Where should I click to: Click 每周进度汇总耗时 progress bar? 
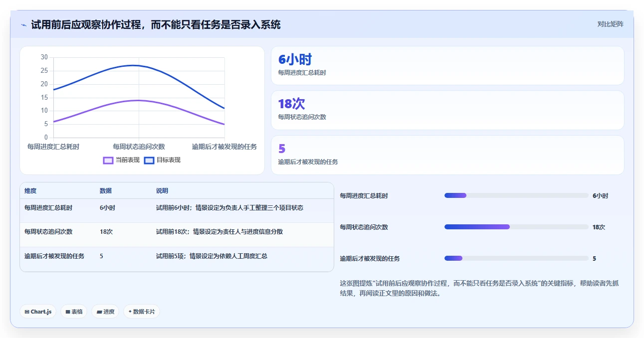click(516, 195)
